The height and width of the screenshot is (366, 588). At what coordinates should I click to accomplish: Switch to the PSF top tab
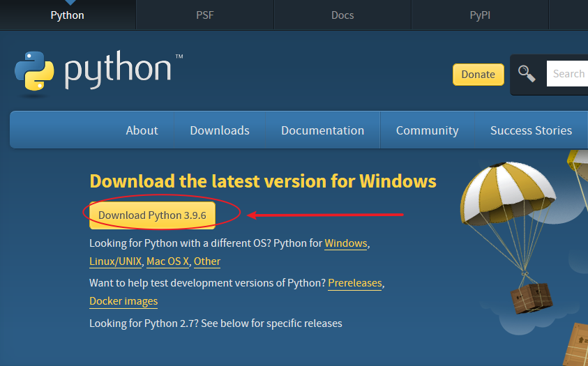coord(204,15)
